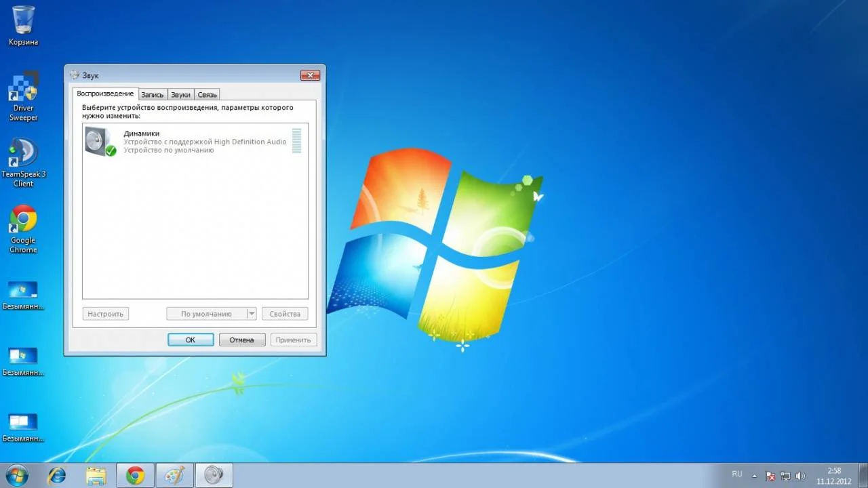Image resolution: width=868 pixels, height=488 pixels.
Task: Select the Driver Sweeper desktop shortcut
Action: point(23,96)
